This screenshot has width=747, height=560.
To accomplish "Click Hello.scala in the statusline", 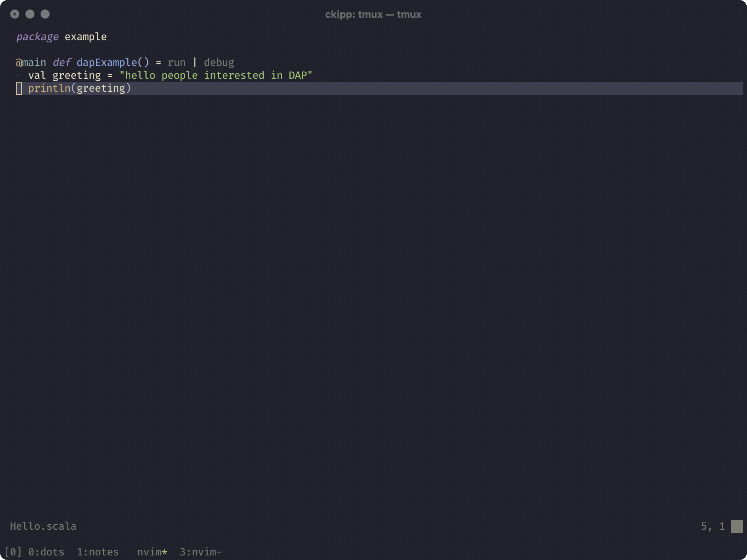I will 43,526.
